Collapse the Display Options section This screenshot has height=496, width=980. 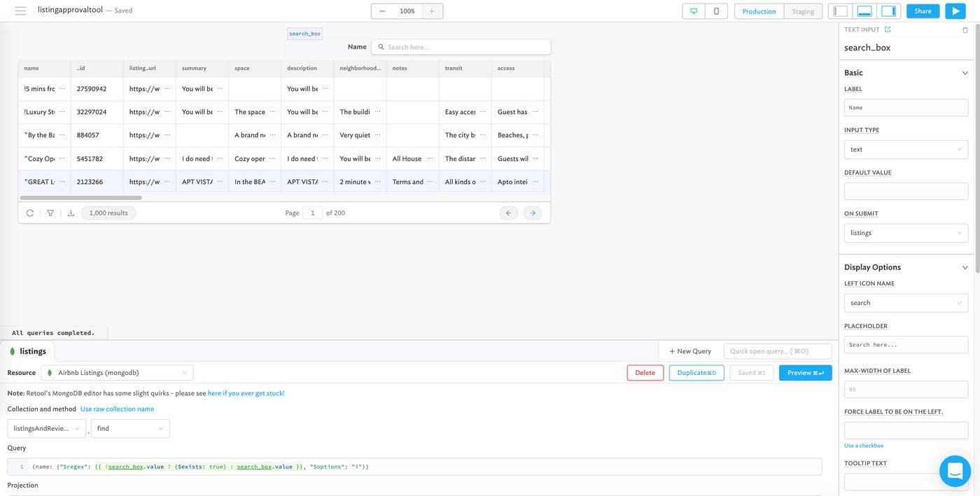point(965,267)
